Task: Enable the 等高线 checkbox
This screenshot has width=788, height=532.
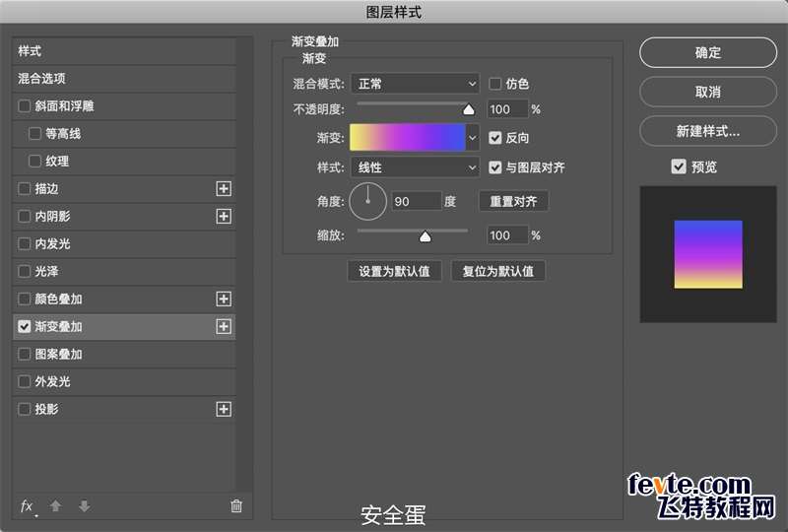Action: coord(34,133)
